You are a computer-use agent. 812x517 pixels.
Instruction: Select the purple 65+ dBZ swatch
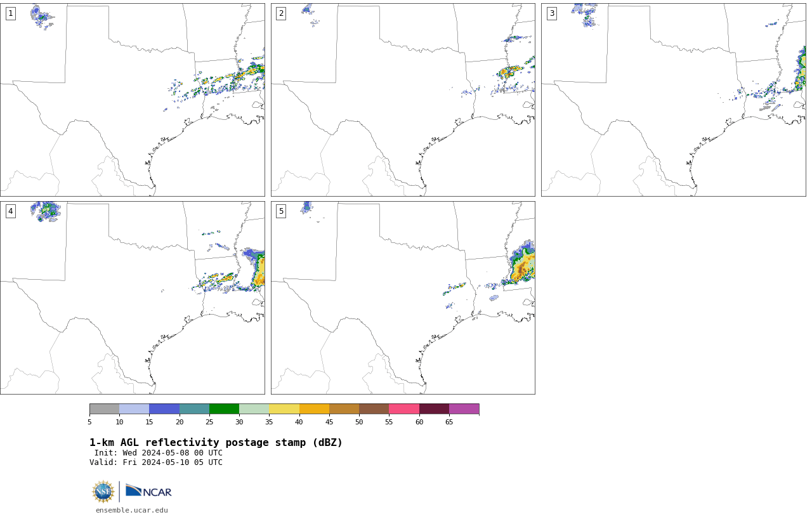click(464, 409)
